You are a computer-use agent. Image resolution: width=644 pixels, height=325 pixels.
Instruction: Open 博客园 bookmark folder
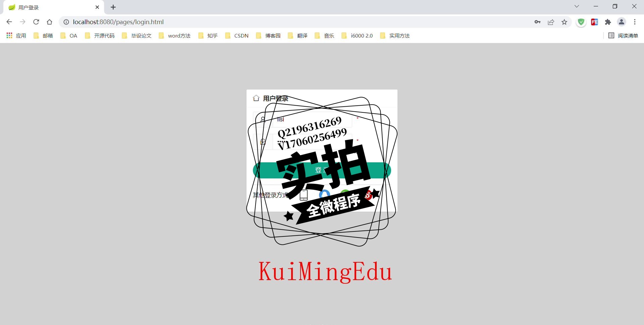pos(268,36)
